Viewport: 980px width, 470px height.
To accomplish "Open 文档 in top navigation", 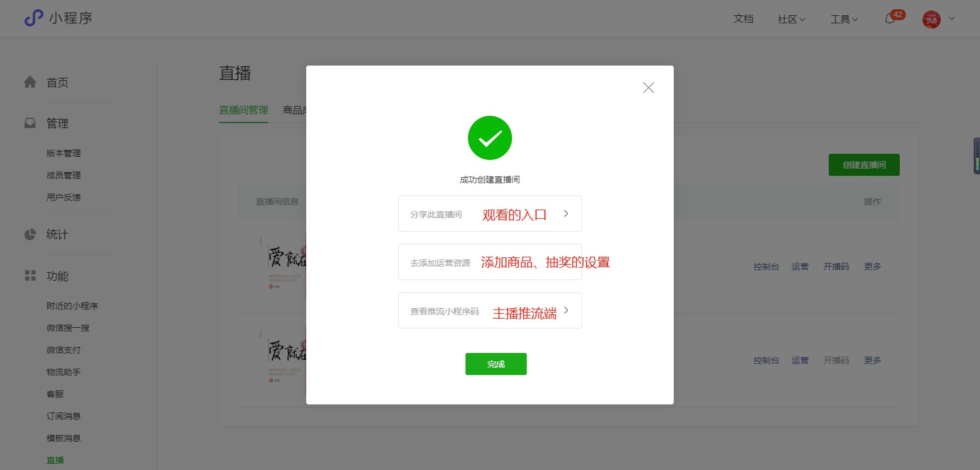I will [x=744, y=19].
